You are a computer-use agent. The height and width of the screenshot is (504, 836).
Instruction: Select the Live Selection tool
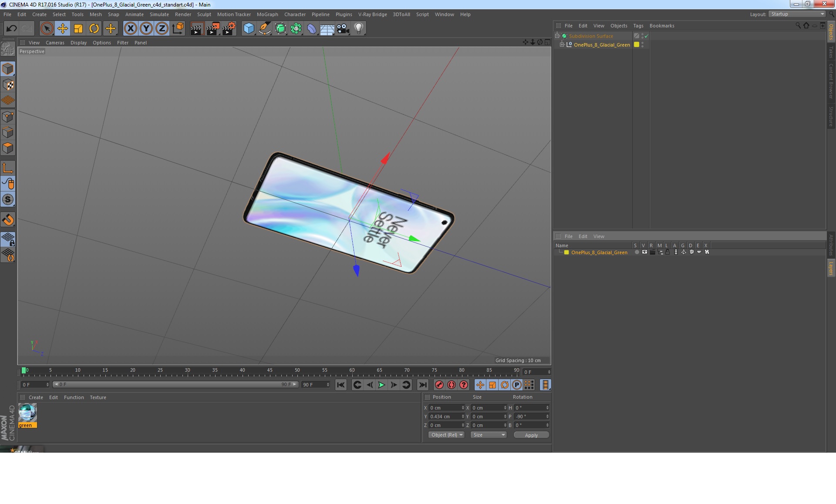coord(47,29)
